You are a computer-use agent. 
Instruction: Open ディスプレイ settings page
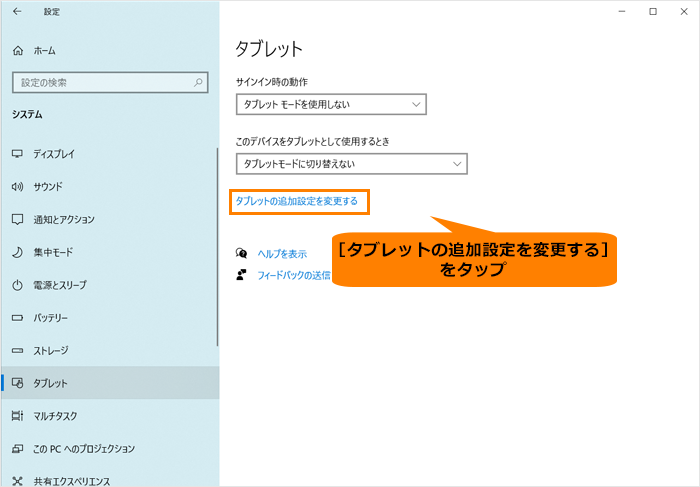tap(110, 154)
